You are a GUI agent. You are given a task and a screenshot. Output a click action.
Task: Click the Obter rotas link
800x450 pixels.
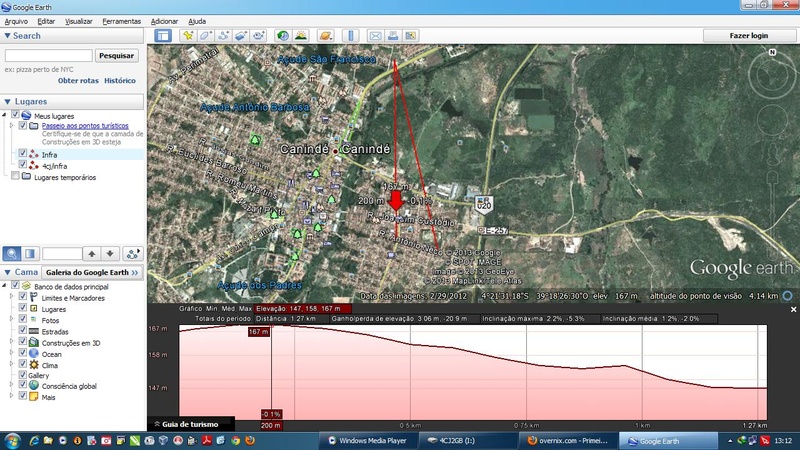(x=78, y=81)
